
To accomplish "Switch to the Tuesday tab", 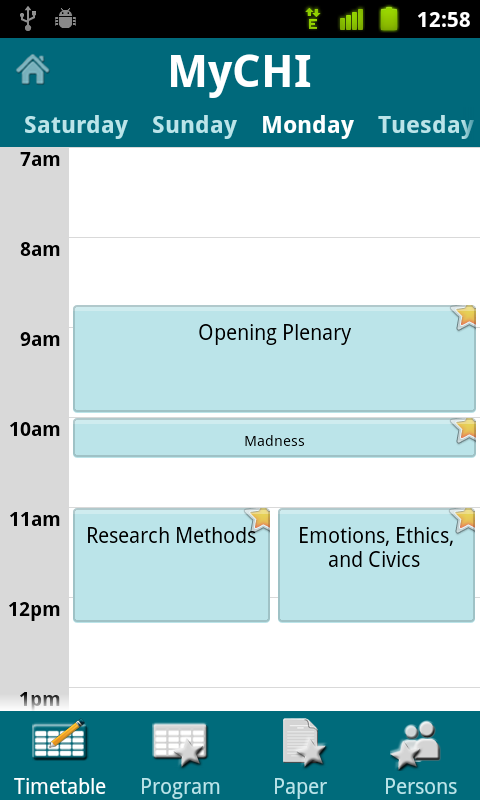I will pyautogui.click(x=426, y=125).
